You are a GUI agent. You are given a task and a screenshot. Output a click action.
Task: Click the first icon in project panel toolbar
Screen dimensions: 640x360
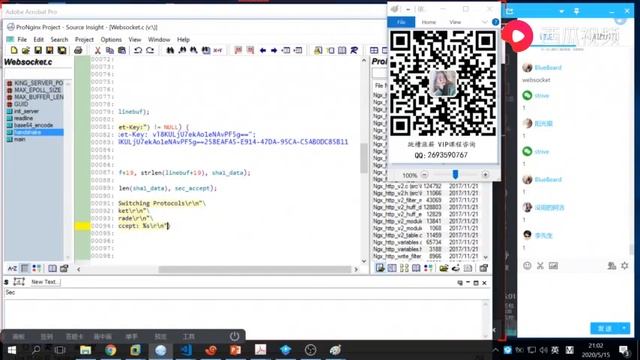380,268
